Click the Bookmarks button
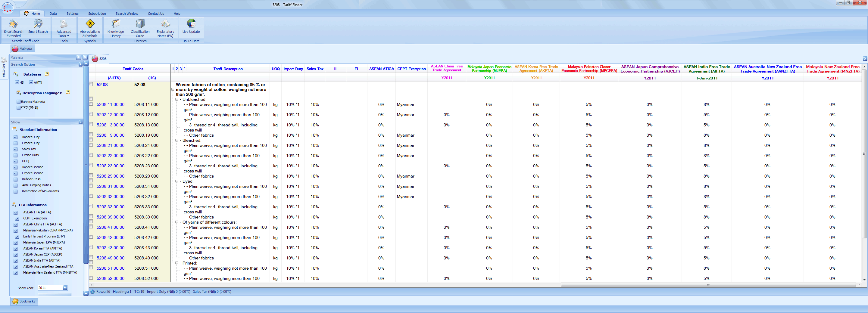This screenshot has height=313, width=868. (x=24, y=301)
